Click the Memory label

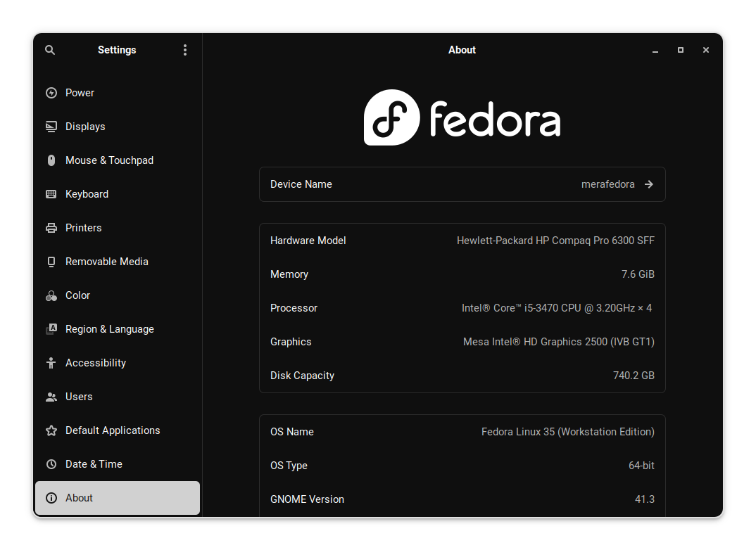289,274
